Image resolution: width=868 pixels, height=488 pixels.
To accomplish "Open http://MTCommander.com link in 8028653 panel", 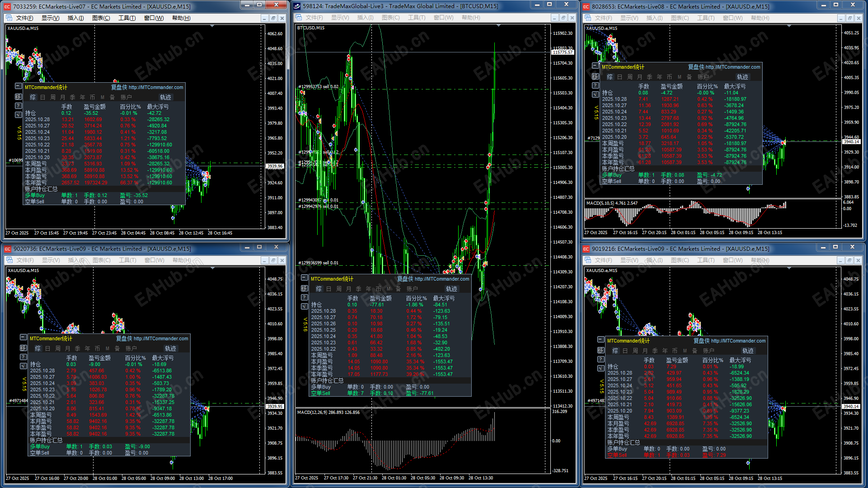I will tap(732, 67).
